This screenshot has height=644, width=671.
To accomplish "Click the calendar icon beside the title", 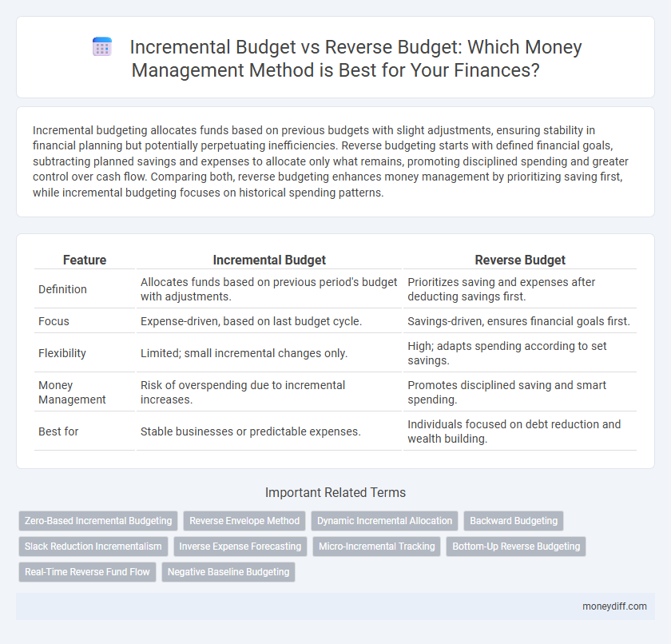I will pyautogui.click(x=101, y=46).
